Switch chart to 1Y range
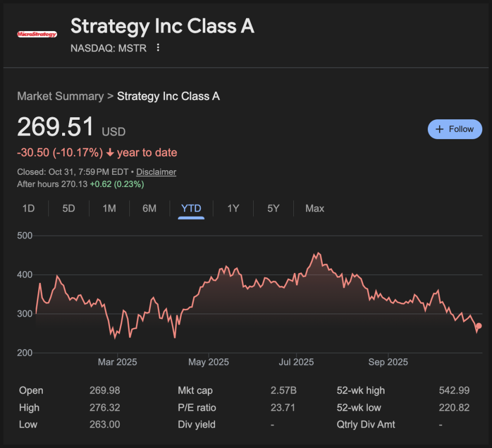Screen dimensions: 492x448 [233, 208]
